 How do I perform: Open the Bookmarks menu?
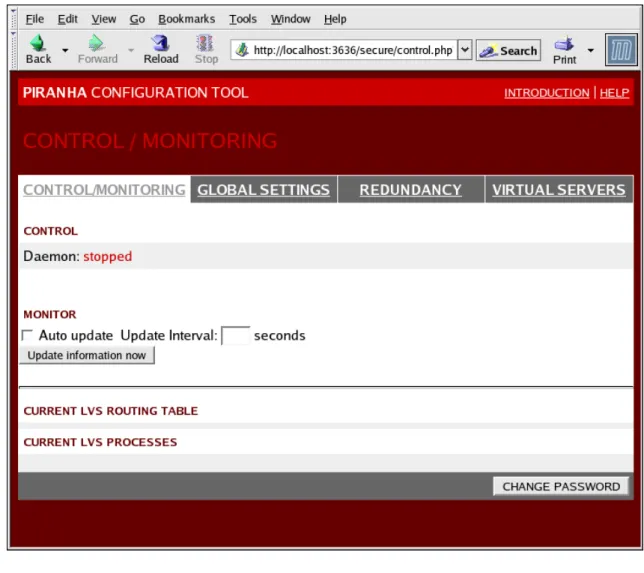coord(186,19)
